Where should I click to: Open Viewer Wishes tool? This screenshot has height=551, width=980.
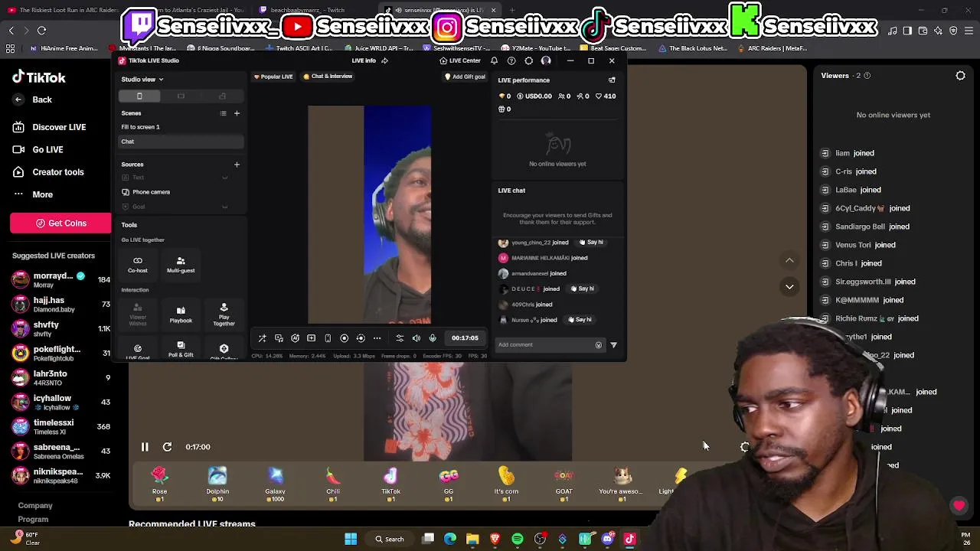coord(138,315)
